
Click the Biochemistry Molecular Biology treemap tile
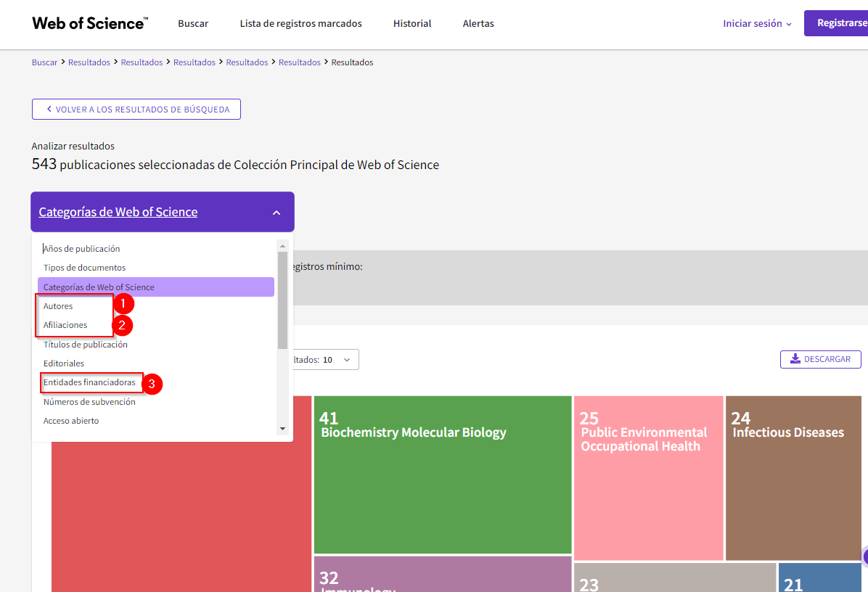tap(443, 474)
